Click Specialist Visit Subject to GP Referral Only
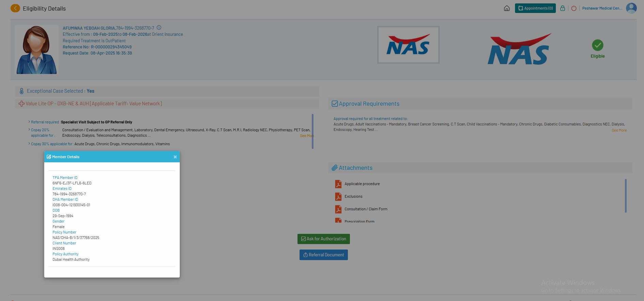Screen dimensions: 644x301 click(97, 122)
